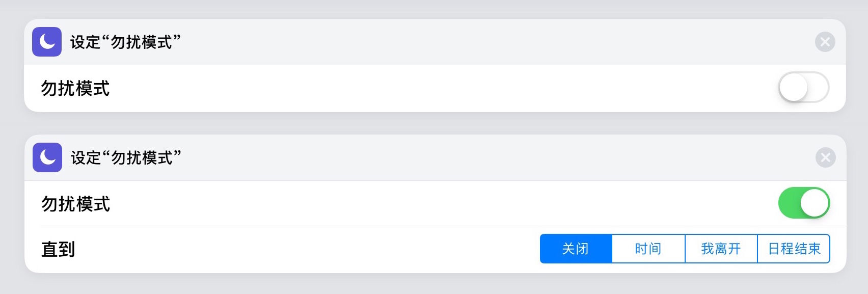This screenshot has height=294, width=868.
Task: Click the second action's 设定“勿扰模式” title
Action: pos(126,158)
